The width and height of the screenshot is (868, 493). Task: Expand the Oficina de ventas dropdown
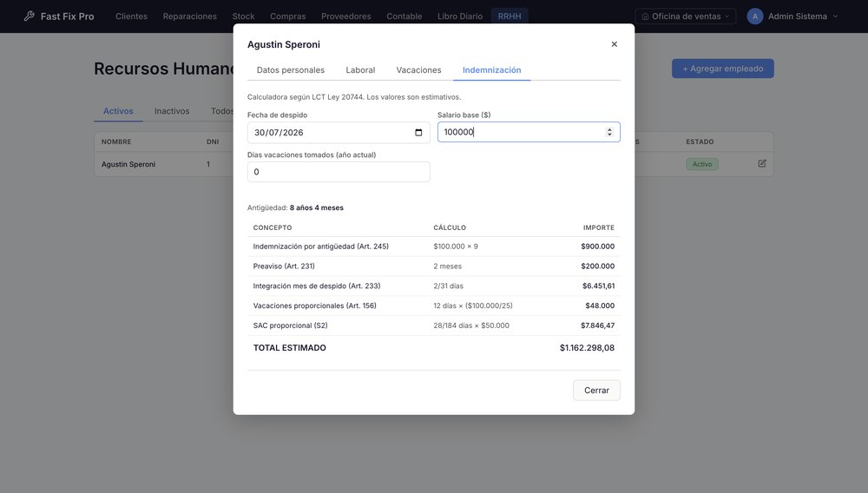[686, 16]
